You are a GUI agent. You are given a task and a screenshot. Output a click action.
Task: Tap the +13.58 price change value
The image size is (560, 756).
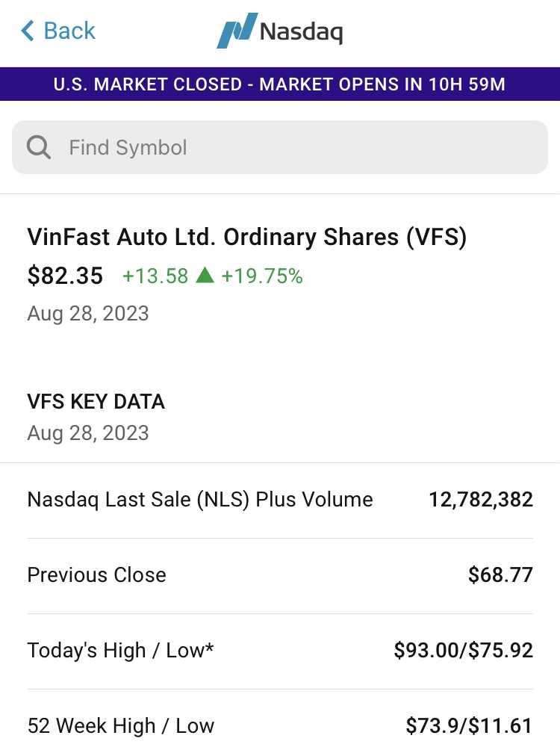pos(155,276)
